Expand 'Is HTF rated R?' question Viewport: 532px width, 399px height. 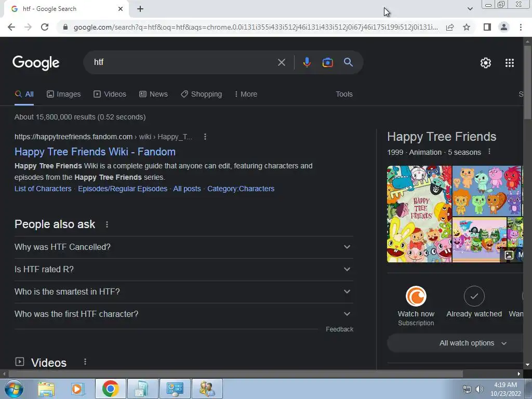pos(184,270)
